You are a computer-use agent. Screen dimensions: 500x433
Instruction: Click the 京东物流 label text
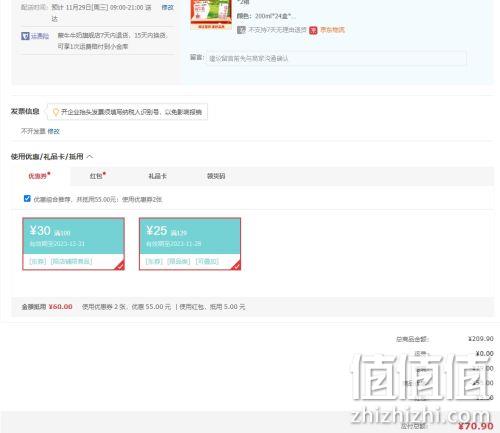[x=332, y=30]
